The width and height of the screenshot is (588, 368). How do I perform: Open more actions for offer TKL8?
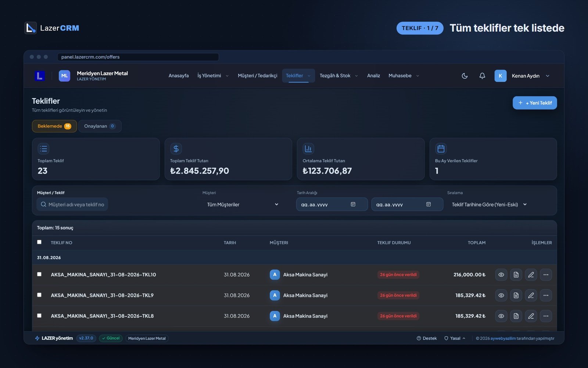click(546, 316)
